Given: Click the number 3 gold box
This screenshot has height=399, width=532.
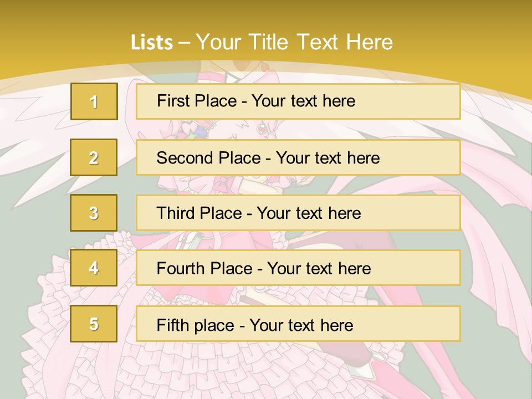Looking at the screenshot, I should pos(94,213).
